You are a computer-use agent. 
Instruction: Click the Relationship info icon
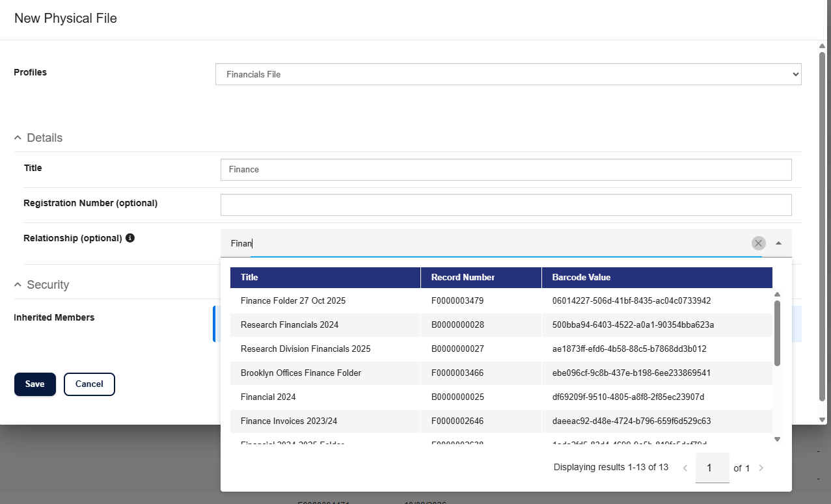[130, 238]
